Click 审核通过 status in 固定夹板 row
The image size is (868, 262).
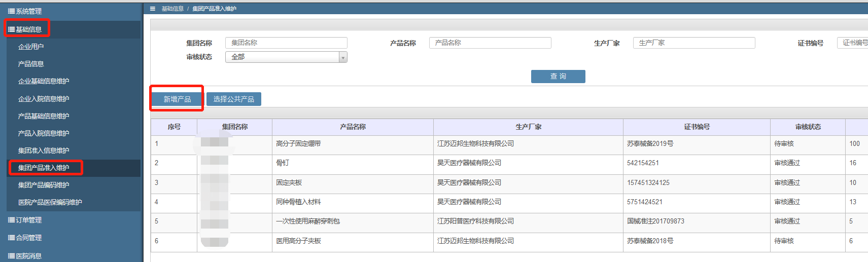tap(787, 183)
